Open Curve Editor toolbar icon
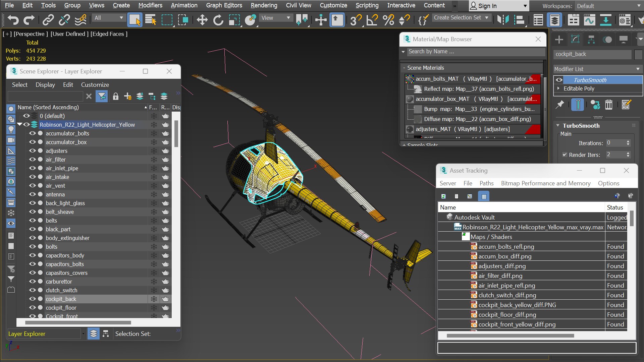 pos(589,20)
